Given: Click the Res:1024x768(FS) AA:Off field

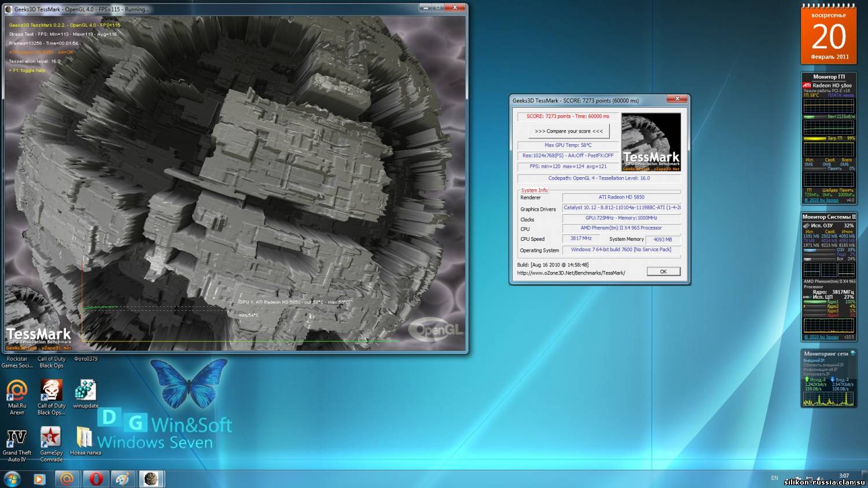Looking at the screenshot, I should [568, 156].
